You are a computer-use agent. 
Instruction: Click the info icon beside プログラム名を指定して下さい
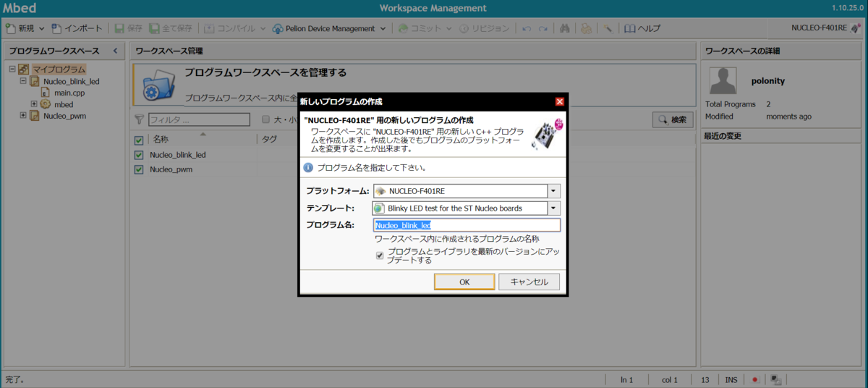click(x=308, y=167)
